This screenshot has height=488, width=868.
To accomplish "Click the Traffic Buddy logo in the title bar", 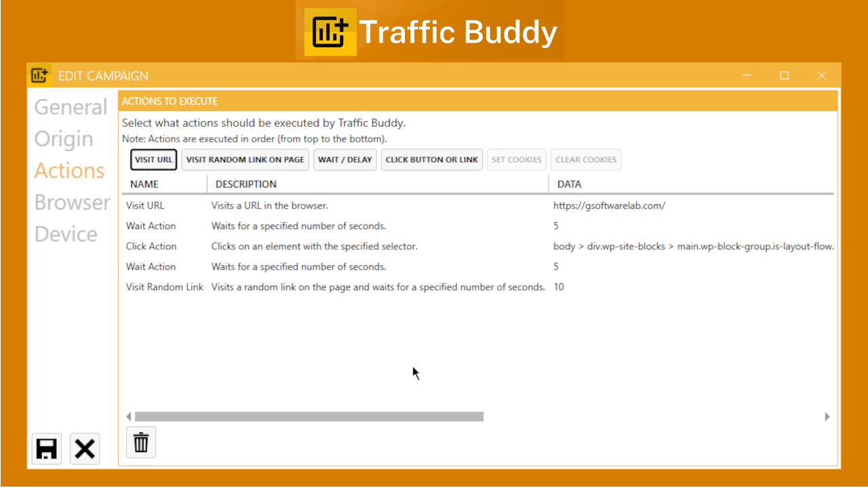I will click(39, 75).
